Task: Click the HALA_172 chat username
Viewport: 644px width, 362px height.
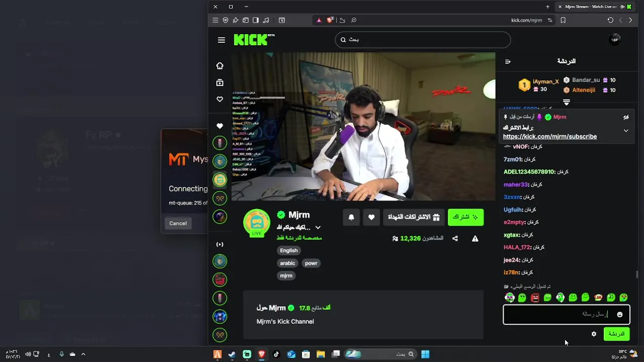Action: pos(518,247)
